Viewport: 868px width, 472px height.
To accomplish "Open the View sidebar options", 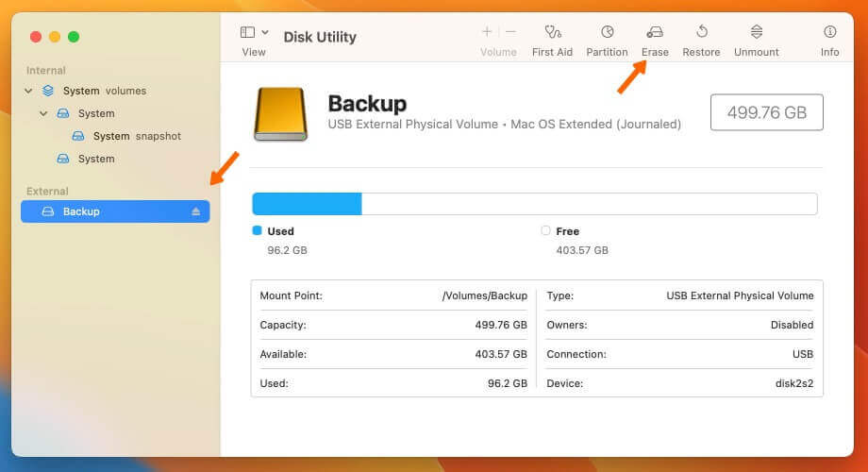I will tap(247, 33).
